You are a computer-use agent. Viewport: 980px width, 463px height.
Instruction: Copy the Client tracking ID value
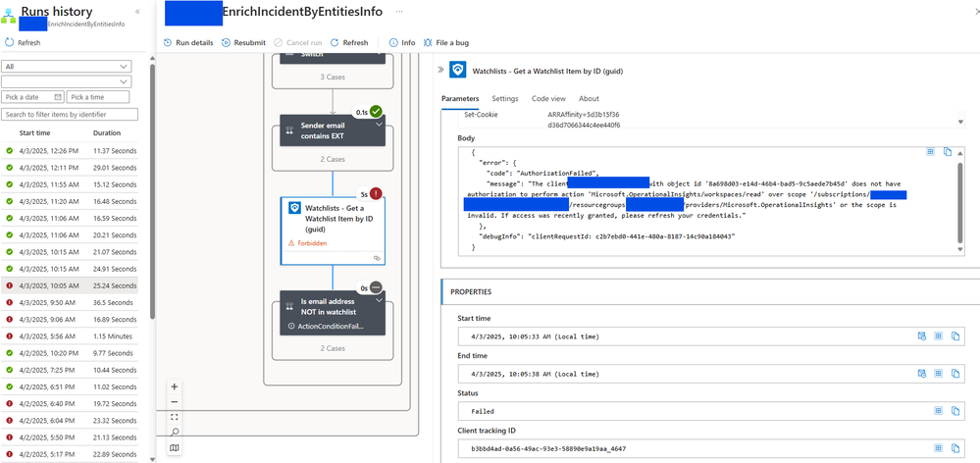[x=955, y=448]
